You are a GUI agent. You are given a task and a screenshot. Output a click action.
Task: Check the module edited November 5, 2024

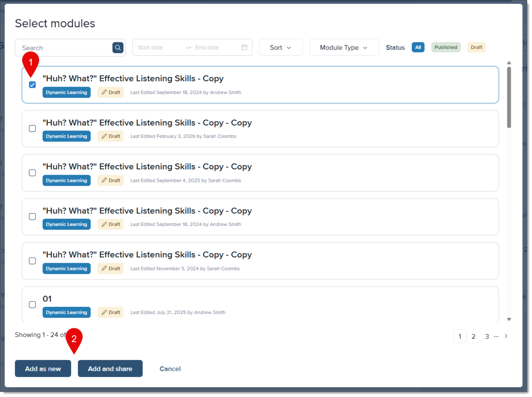point(32,261)
